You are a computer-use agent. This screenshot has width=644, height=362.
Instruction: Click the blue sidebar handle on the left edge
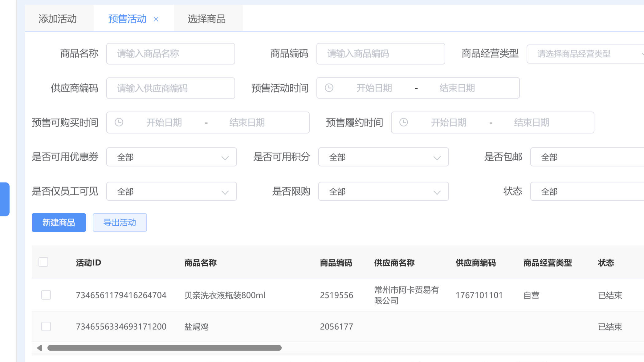coord(4,199)
